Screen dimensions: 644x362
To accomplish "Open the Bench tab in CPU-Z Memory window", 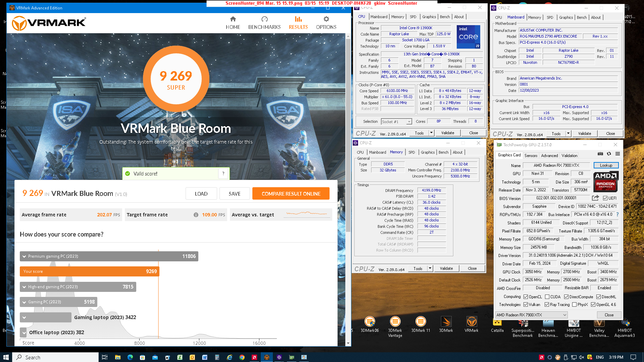I will tap(443, 152).
